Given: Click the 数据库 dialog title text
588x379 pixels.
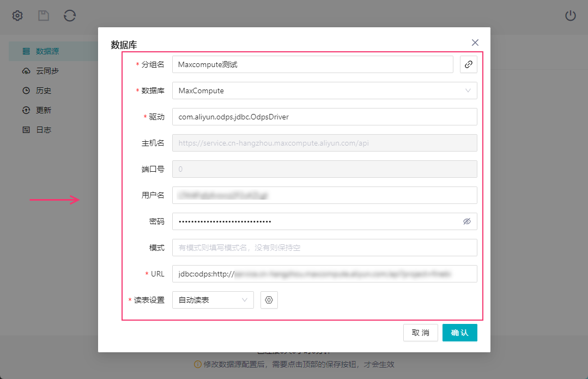Looking at the screenshot, I should tap(124, 45).
